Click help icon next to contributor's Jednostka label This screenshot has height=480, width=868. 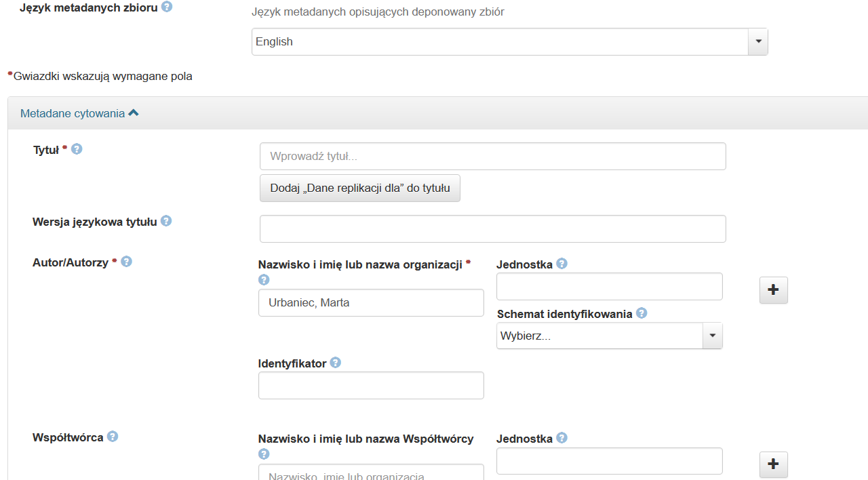tap(561, 438)
